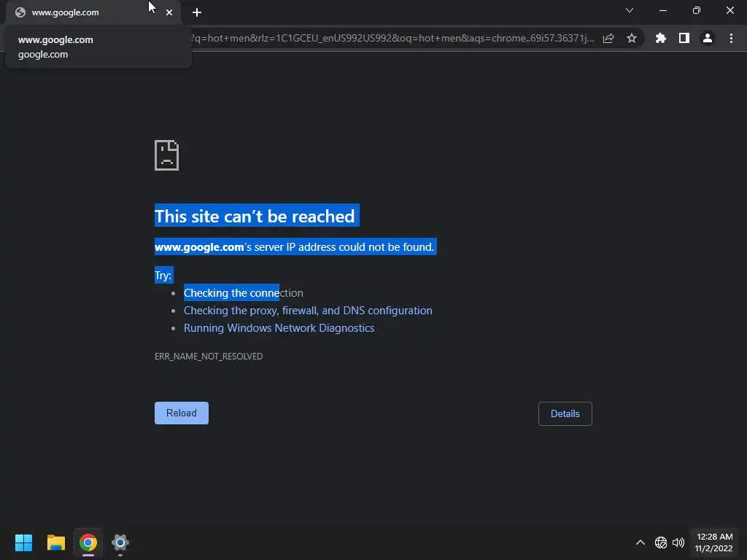This screenshot has width=747, height=560.
Task: Click Running Windows Network Diagnostics link
Action: click(279, 328)
